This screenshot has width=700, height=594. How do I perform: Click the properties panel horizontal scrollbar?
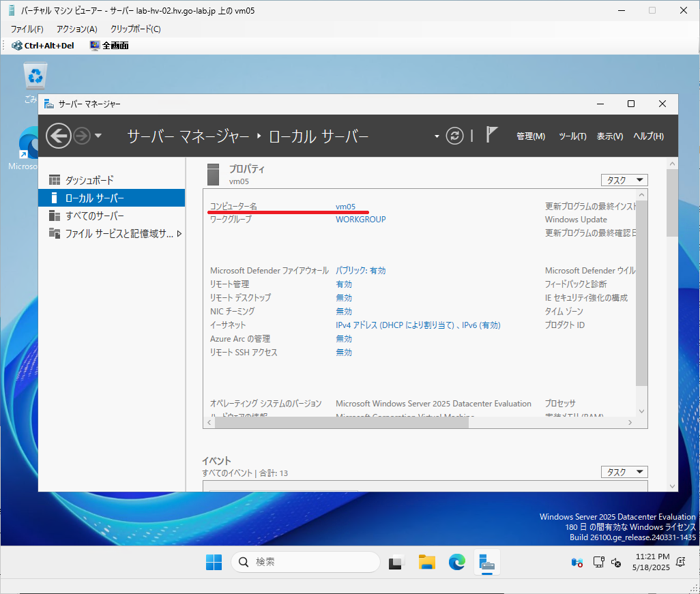(342, 423)
